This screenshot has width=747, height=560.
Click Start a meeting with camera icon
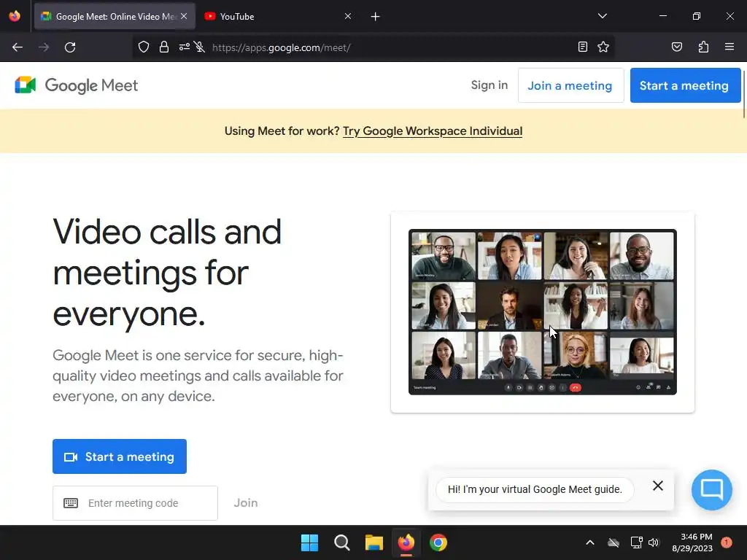click(120, 456)
